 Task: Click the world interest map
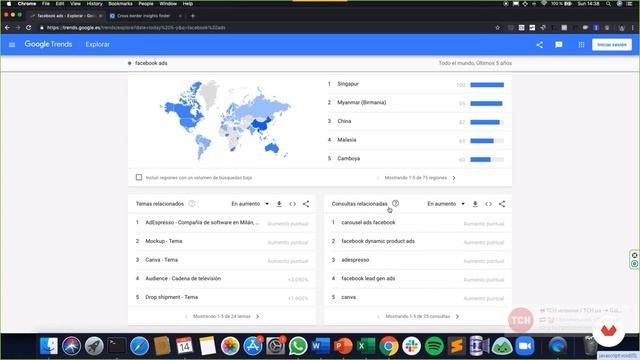[x=225, y=120]
